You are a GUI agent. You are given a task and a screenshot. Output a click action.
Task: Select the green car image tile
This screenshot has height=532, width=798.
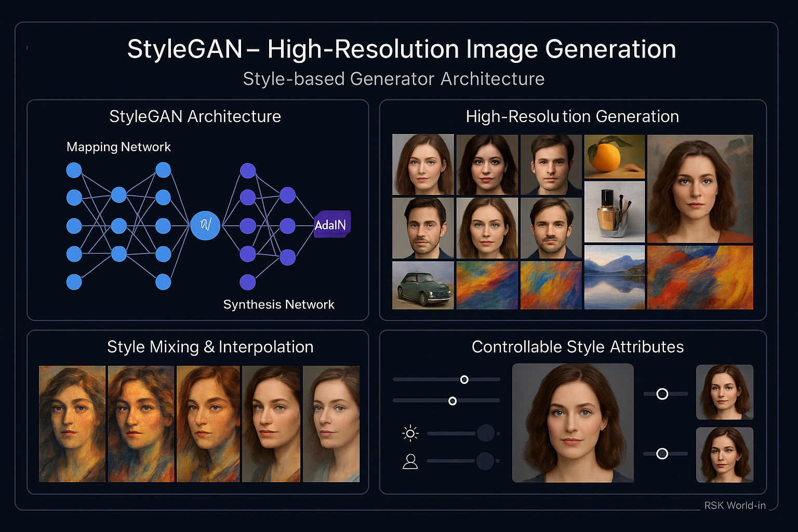(422, 285)
